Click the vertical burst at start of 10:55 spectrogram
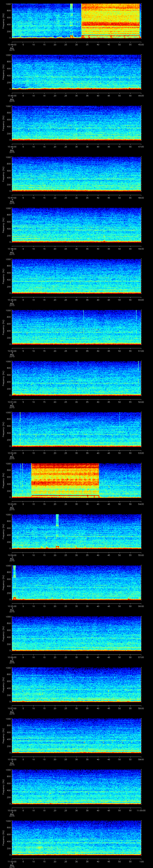153x868 pixels. coord(14,582)
